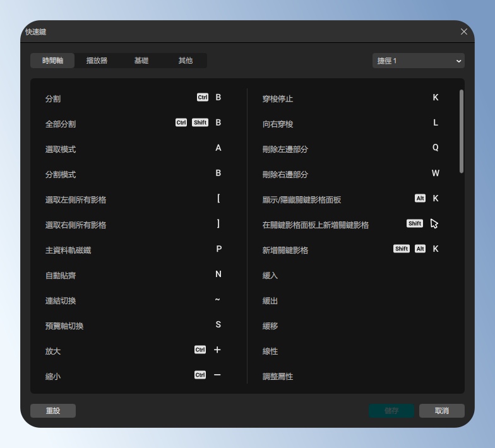The image size is (495, 448).
Task: Close the 快速鍵 dialog with the X
Action: click(x=464, y=32)
